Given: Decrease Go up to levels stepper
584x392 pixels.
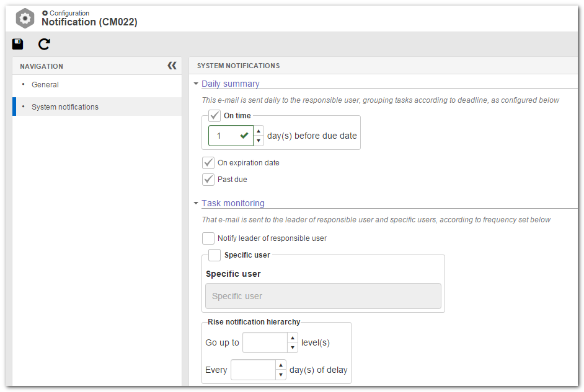Looking at the screenshot, I should (293, 348).
